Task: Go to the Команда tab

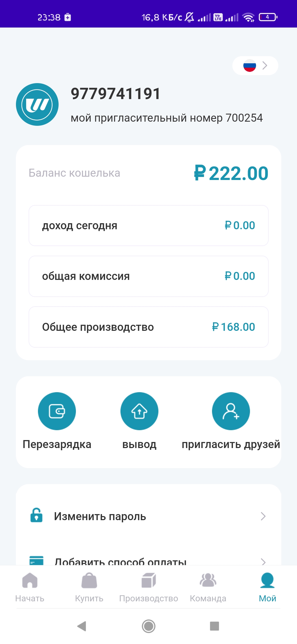Action: click(208, 586)
